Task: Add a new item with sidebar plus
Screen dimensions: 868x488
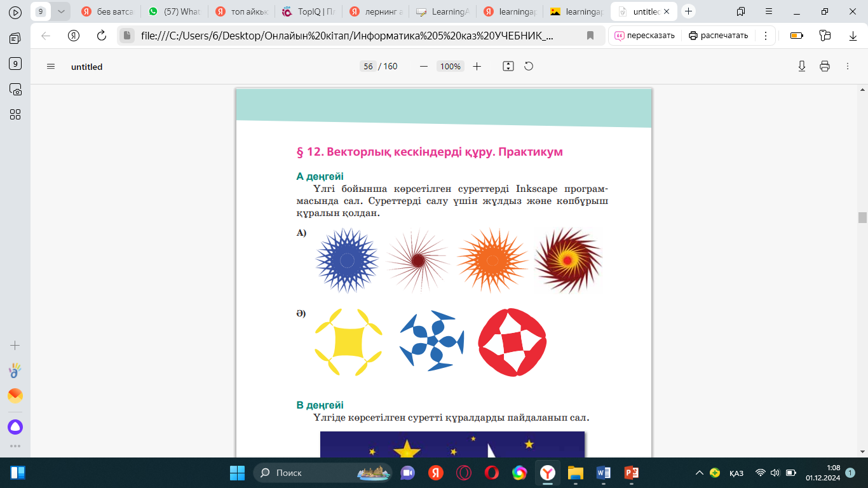Action: pyautogui.click(x=15, y=346)
